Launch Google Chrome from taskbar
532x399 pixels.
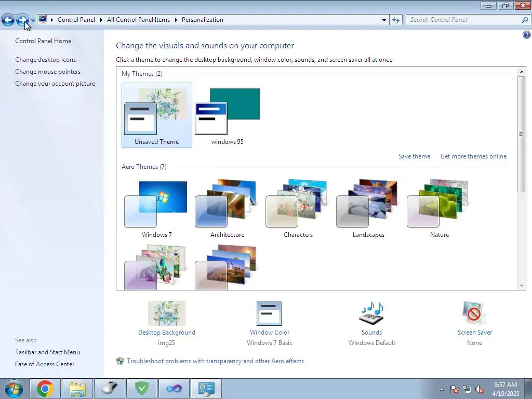click(x=45, y=389)
